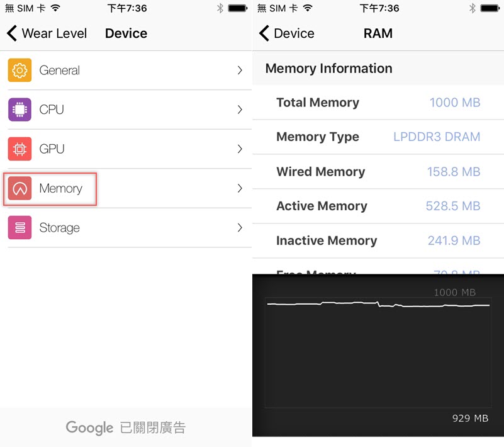The image size is (504, 447).
Task: Tap the back arrow beside Device
Action: click(264, 33)
